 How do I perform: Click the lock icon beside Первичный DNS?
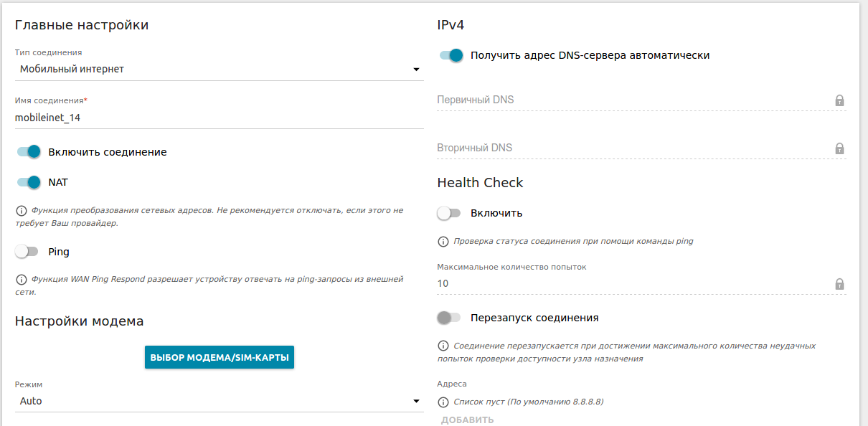pos(839,100)
